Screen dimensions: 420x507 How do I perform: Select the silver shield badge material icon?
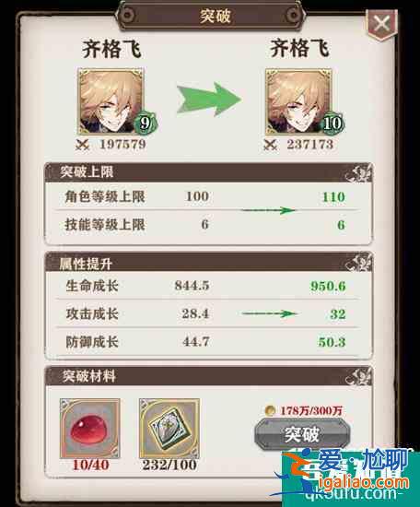coord(169,428)
